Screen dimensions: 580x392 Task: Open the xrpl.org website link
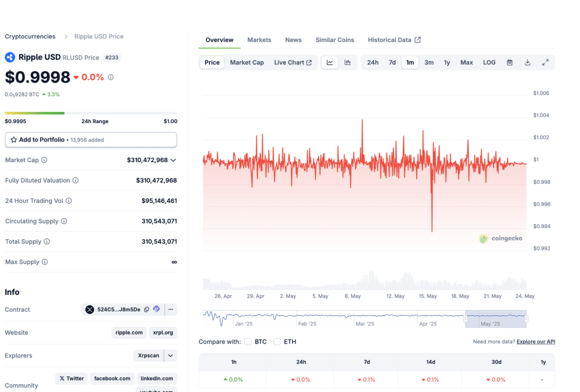163,333
